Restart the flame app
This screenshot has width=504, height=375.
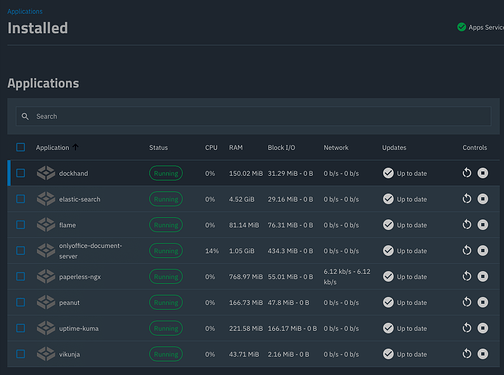point(467,225)
